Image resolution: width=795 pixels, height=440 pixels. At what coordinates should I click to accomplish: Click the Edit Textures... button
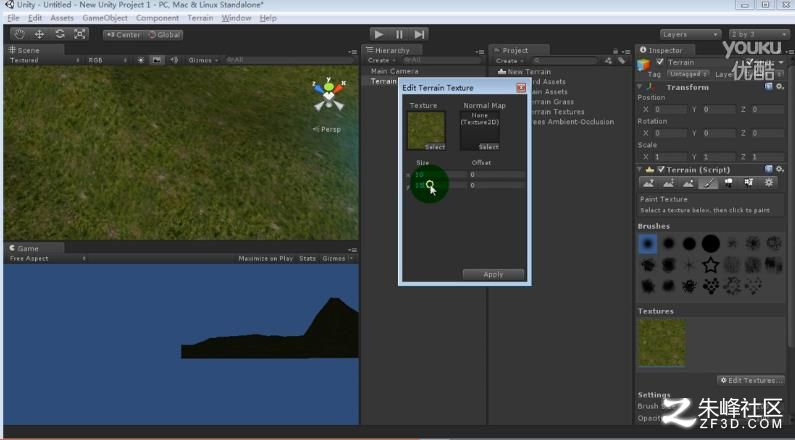(x=751, y=380)
